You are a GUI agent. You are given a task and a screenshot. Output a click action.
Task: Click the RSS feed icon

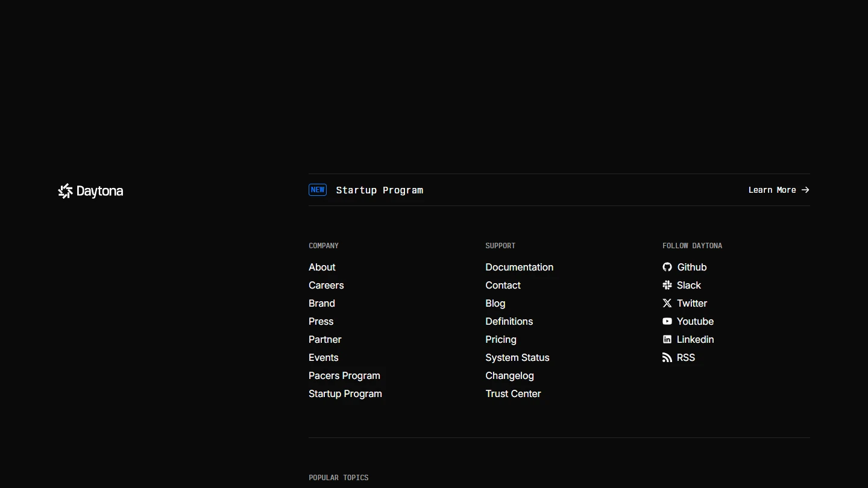(x=667, y=357)
